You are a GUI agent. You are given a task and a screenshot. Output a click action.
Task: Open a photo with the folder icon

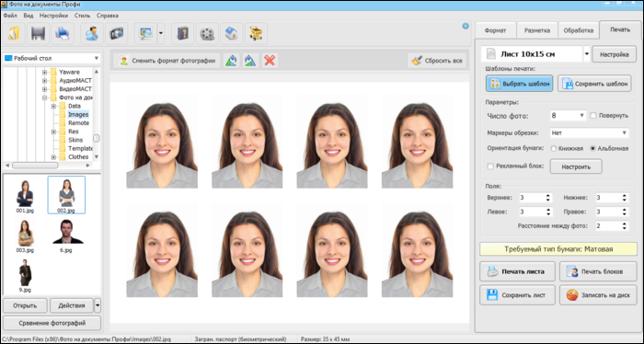tap(14, 34)
